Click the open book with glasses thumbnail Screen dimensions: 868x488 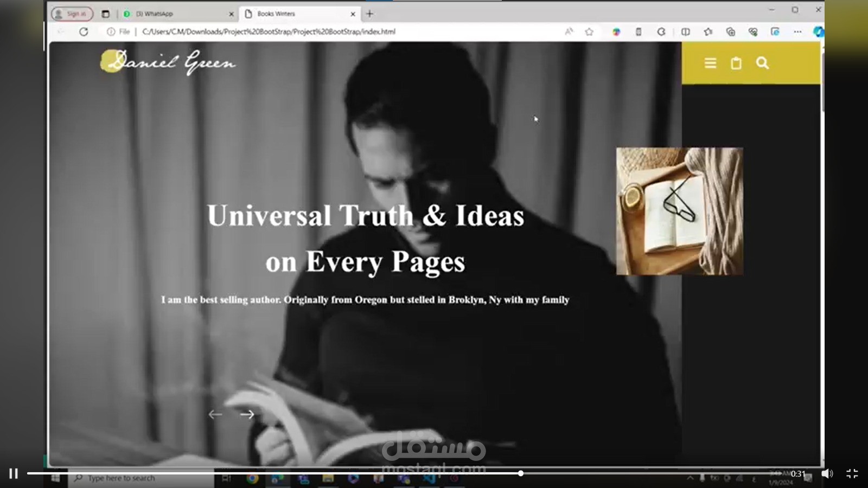coord(679,211)
